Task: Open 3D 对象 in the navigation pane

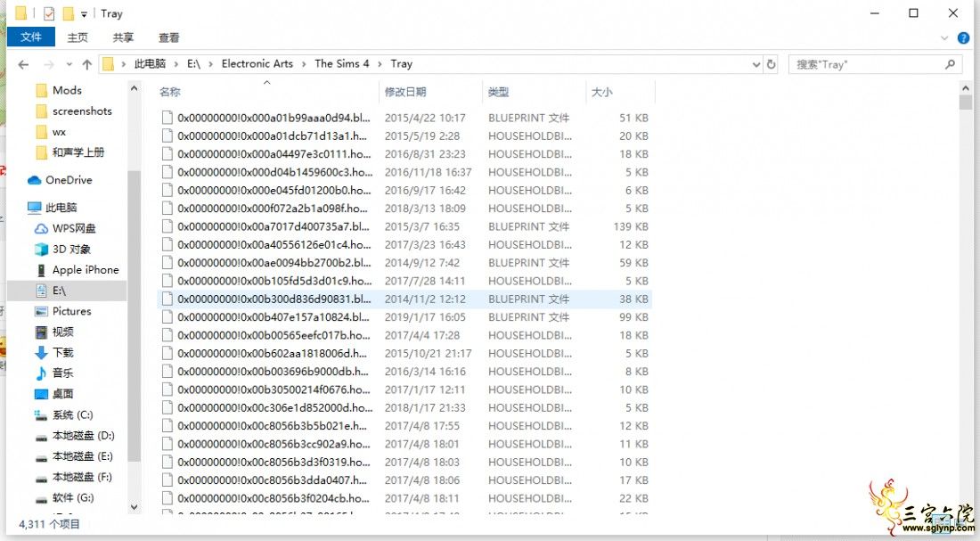Action: (x=71, y=249)
